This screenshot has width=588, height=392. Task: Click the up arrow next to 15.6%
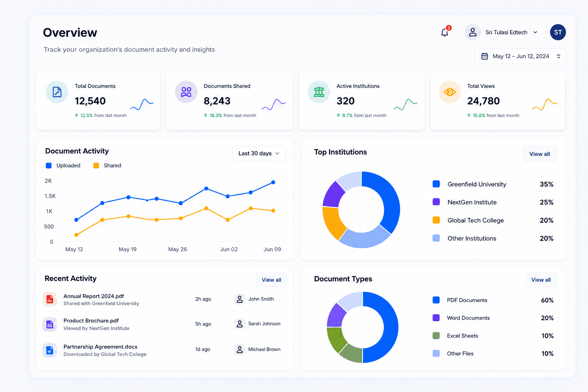[469, 115]
